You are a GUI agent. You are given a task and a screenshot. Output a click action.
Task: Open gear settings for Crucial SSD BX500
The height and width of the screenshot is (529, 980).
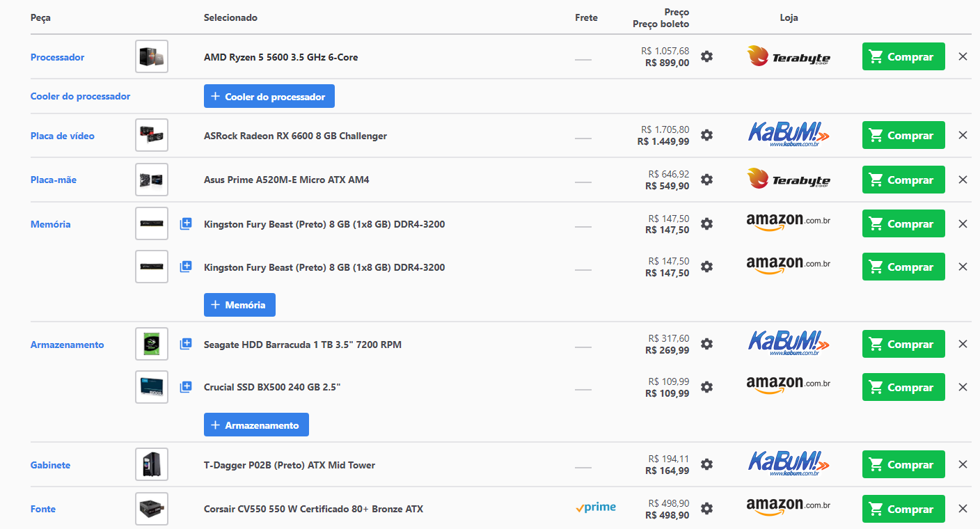[706, 387]
